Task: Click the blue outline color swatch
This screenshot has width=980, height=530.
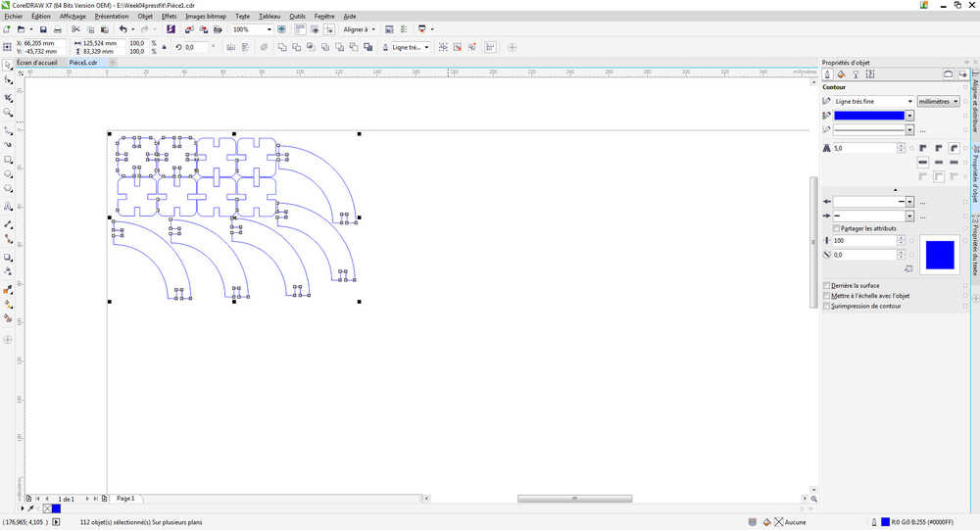Action: point(869,116)
